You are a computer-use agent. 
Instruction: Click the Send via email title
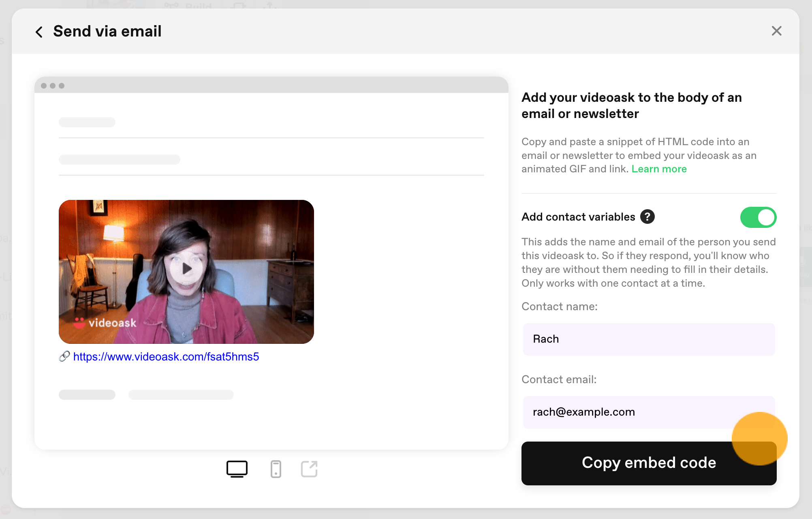point(107,31)
